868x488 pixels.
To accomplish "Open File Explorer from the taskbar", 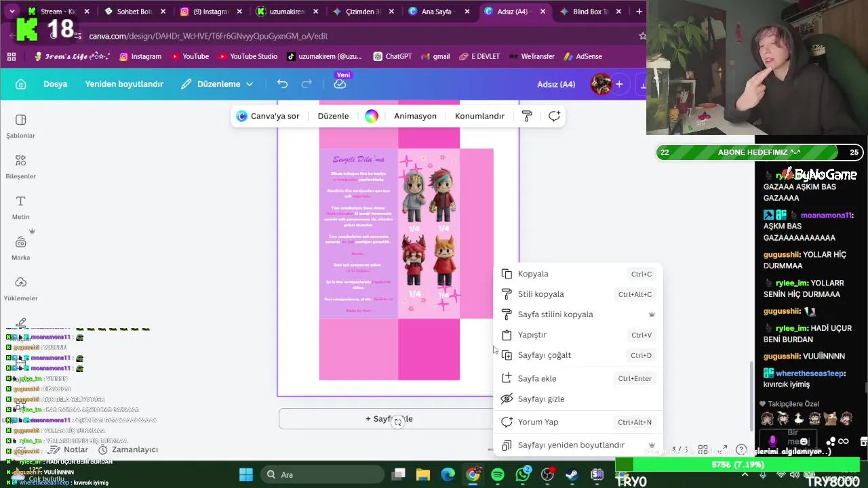I will (423, 474).
